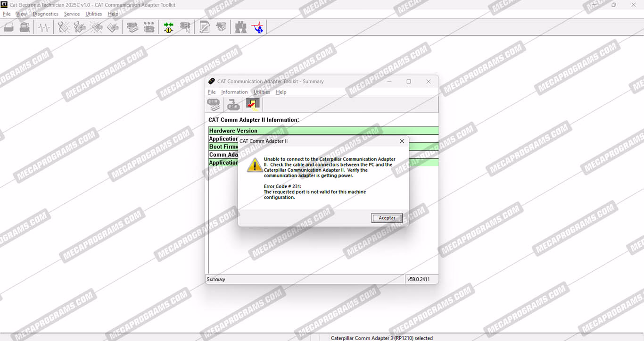The width and height of the screenshot is (644, 341).
Task: Open Utilities menu in Adapter Toolkit window
Action: [x=262, y=92]
